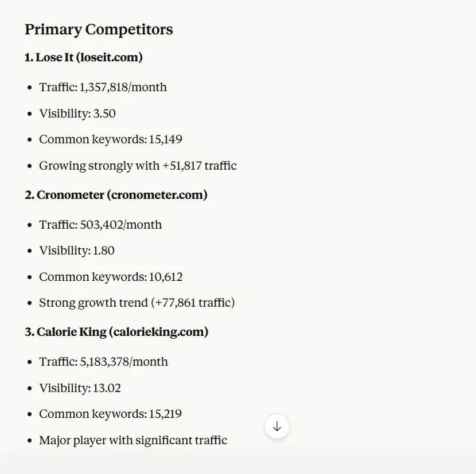The height and width of the screenshot is (474, 476).
Task: Click the Common keywords 10,612 line
Action: [111, 277]
